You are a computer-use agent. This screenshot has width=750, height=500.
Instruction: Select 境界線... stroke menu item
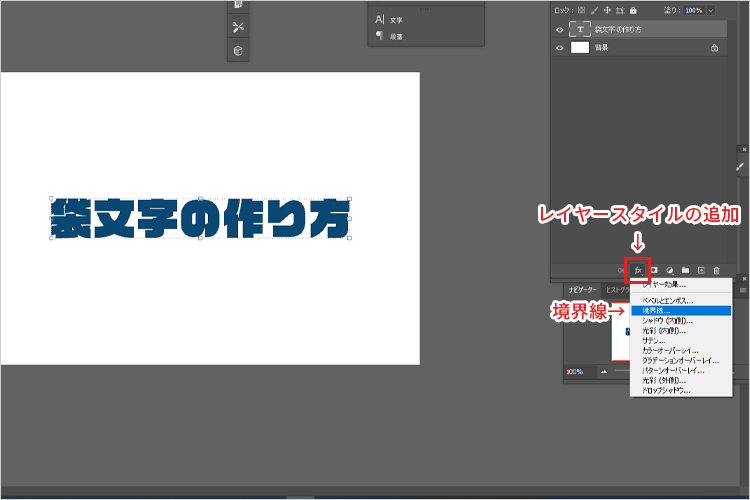pos(681,311)
